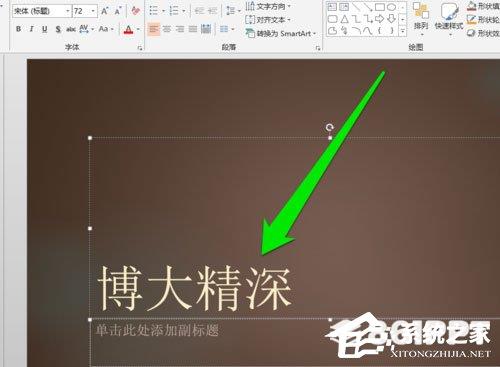500x367 pixels.
Task: Select the rectangle shape in shapes gallery
Action: pos(380,7)
